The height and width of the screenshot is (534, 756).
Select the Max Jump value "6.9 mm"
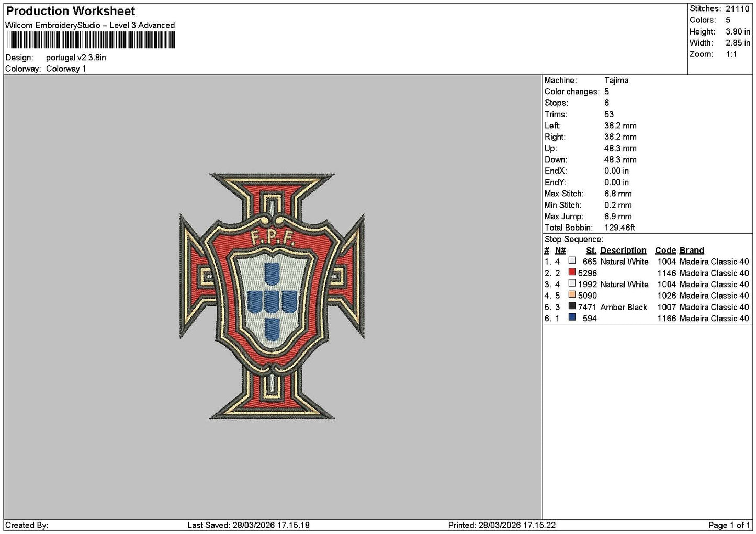(618, 217)
